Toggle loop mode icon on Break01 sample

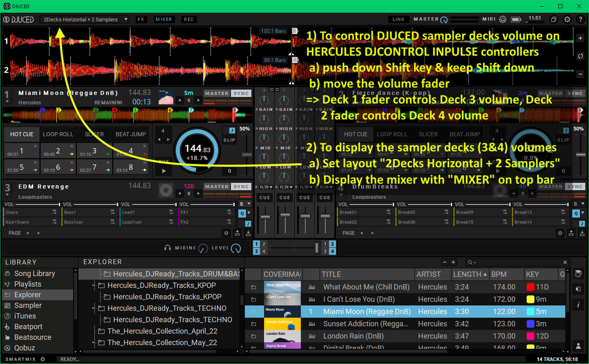point(389,213)
